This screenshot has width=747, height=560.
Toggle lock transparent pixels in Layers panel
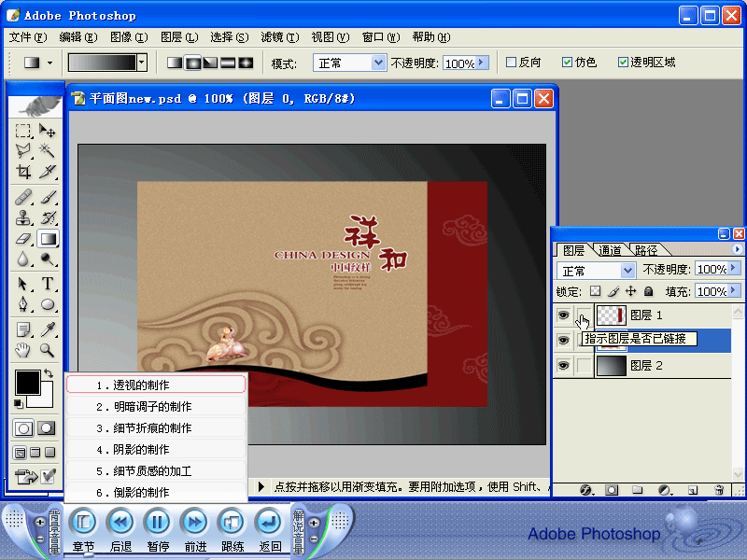[x=595, y=291]
